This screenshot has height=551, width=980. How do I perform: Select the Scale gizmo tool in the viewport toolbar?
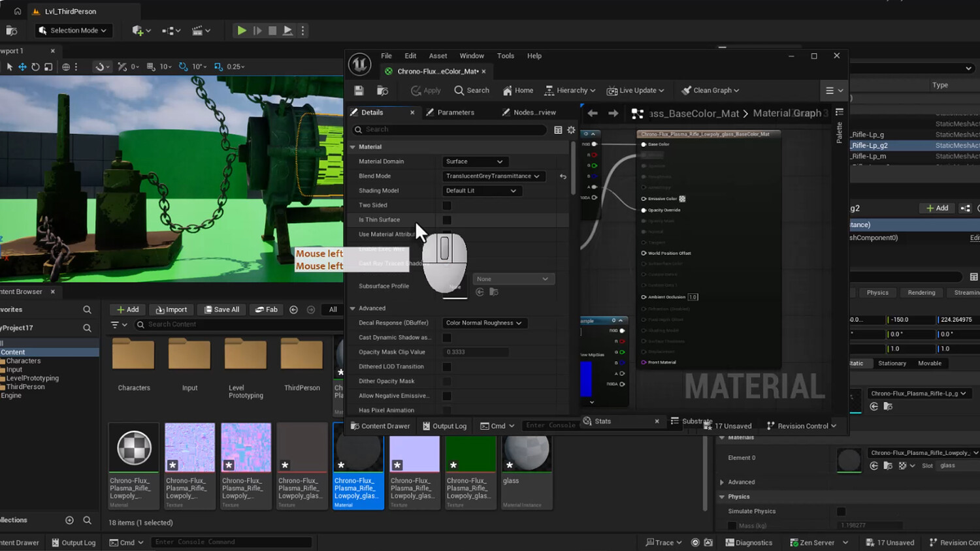48,67
